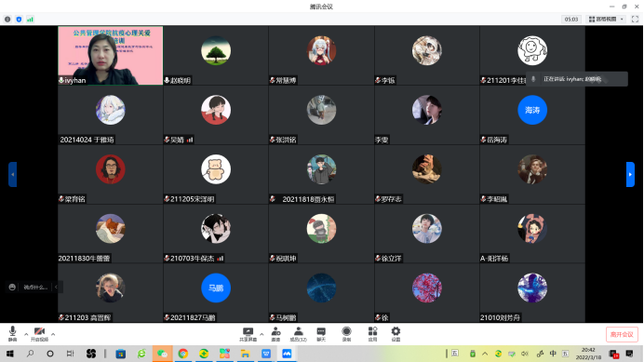
Task: Go to next page of participants
Action: click(630, 174)
